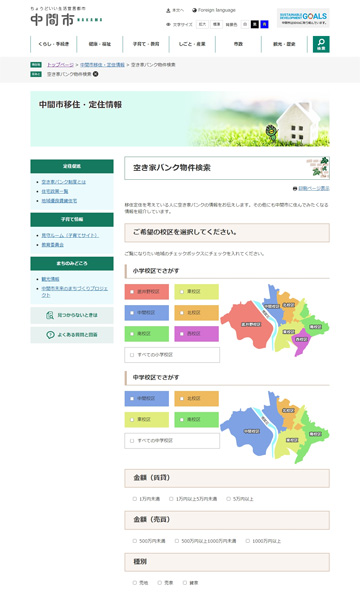Image resolution: width=360 pixels, height=600 pixels.
Task: Click the 拡大 text size button
Action: (202, 24)
